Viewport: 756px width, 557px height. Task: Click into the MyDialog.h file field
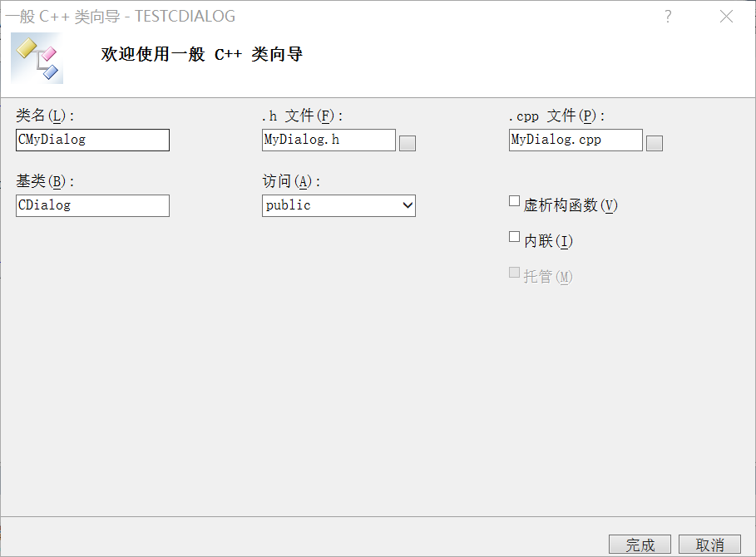pyautogui.click(x=329, y=140)
